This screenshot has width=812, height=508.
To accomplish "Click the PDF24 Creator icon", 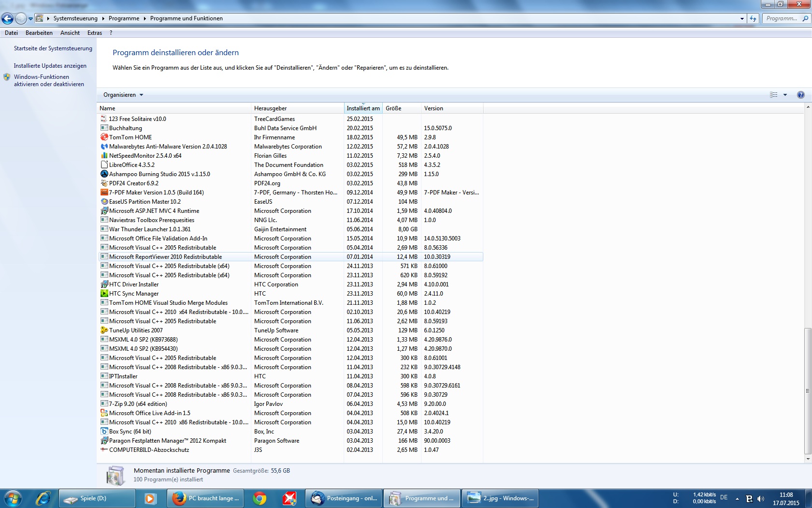I will [x=104, y=183].
